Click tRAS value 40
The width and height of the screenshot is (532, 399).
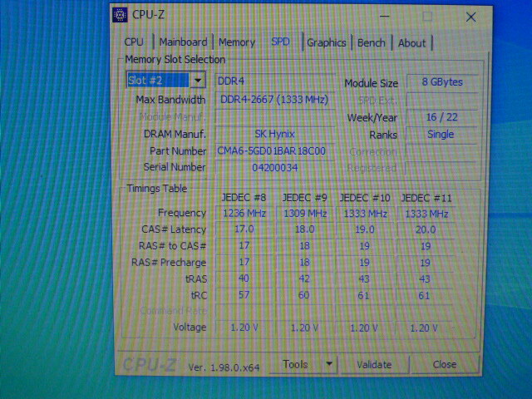244,278
